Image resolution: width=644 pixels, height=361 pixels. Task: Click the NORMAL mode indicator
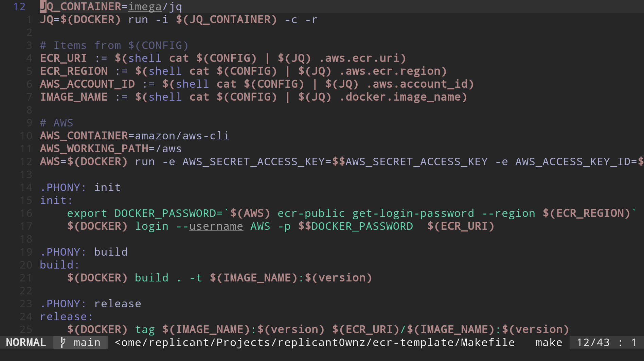[26, 342]
